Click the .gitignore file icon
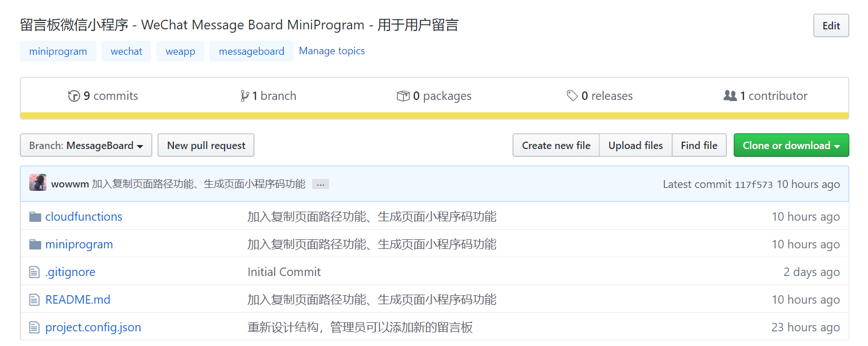868x346 pixels. click(x=34, y=271)
